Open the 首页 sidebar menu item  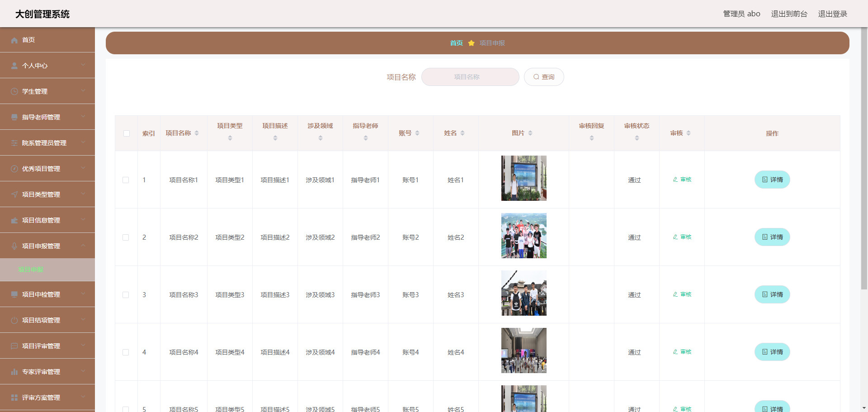(47, 40)
